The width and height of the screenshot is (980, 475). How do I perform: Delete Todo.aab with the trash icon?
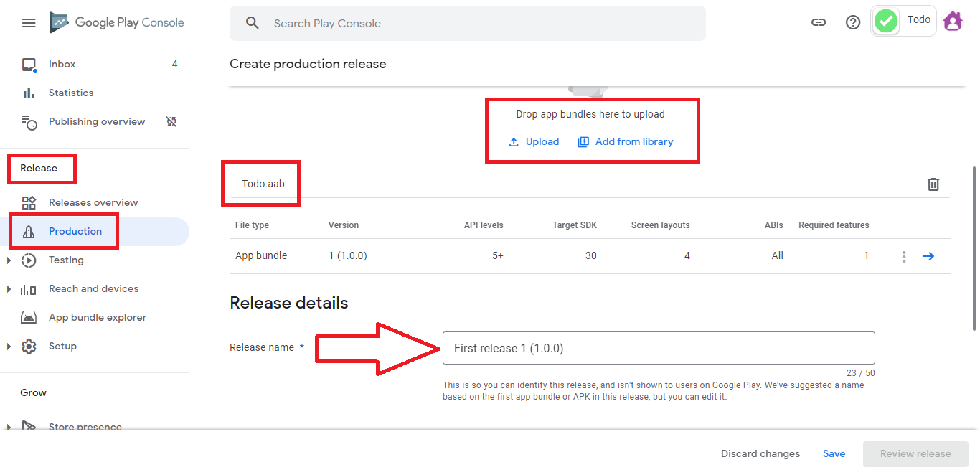point(933,184)
